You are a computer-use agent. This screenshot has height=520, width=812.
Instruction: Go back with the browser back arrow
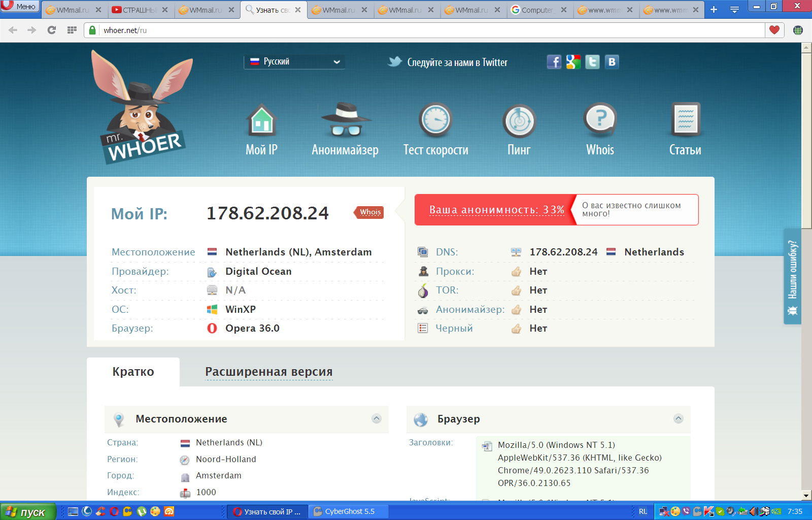[x=13, y=30]
